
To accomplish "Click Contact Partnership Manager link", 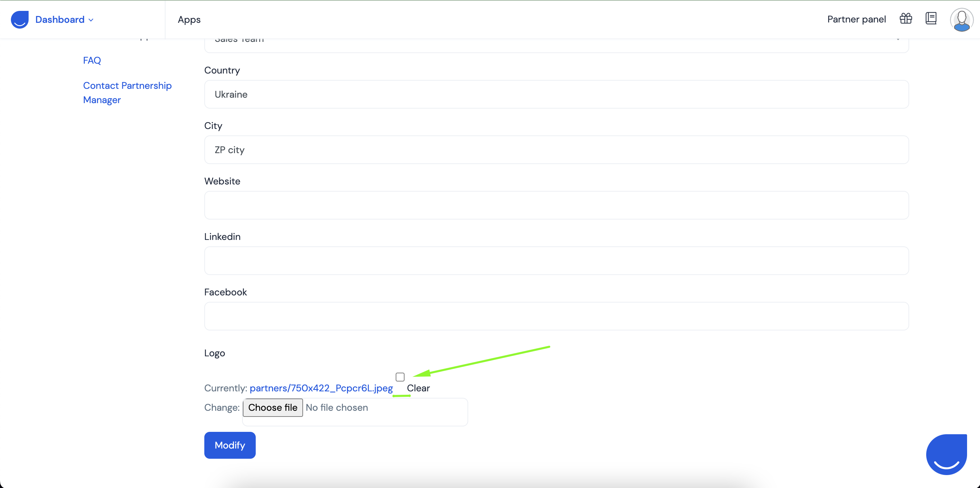I will click(x=127, y=93).
